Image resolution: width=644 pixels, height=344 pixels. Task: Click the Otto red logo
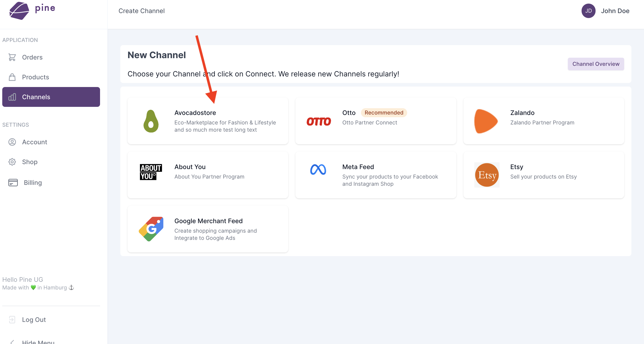point(319,122)
